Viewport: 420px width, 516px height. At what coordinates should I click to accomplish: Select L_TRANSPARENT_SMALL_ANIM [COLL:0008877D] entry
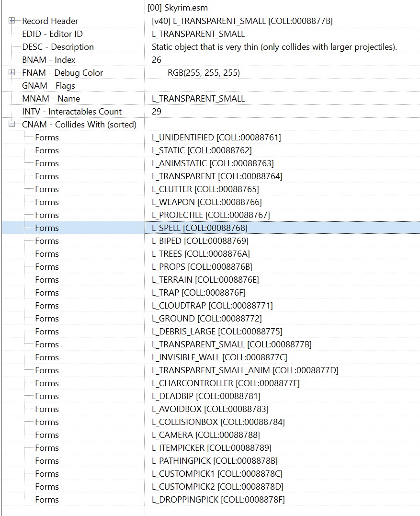click(x=245, y=370)
